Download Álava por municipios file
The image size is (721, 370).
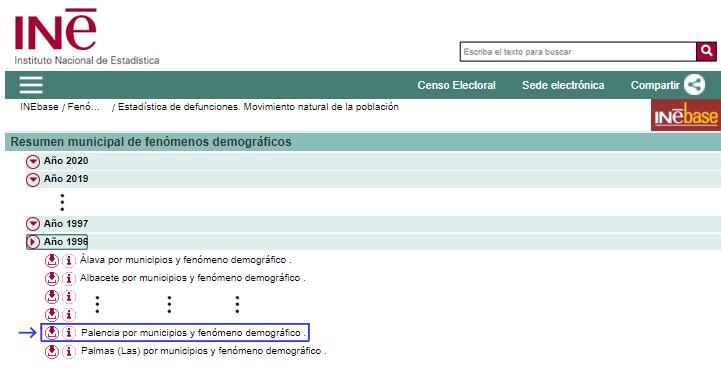tap(52, 261)
